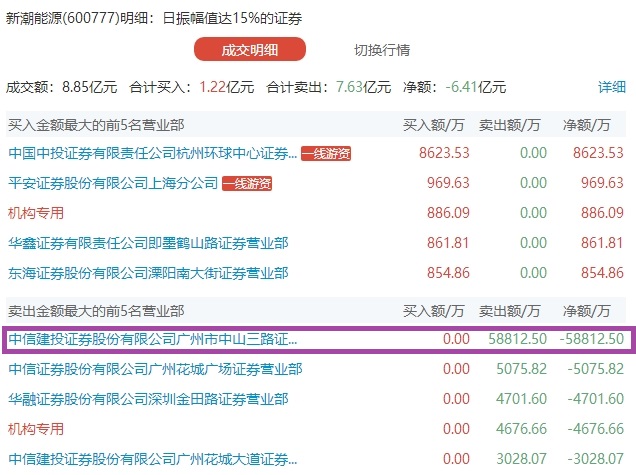Click 一线游资 tag beside 中国中投证券

[326, 154]
